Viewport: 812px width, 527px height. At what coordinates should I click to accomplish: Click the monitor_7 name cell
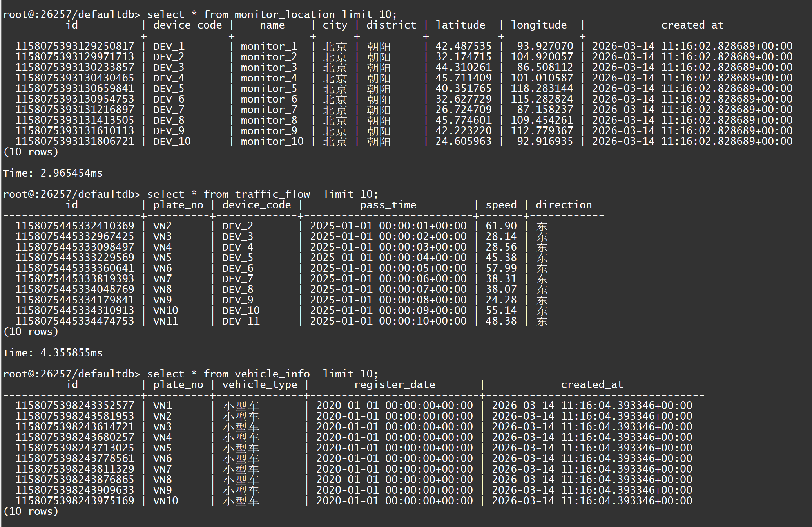pos(269,110)
